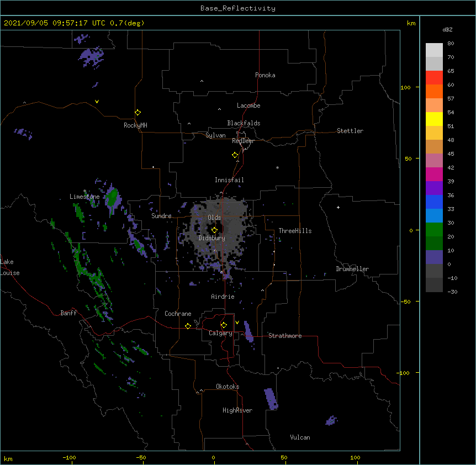Click the RockyMH label
Image resolution: width=476 pixels, height=465 pixels.
[x=135, y=125]
